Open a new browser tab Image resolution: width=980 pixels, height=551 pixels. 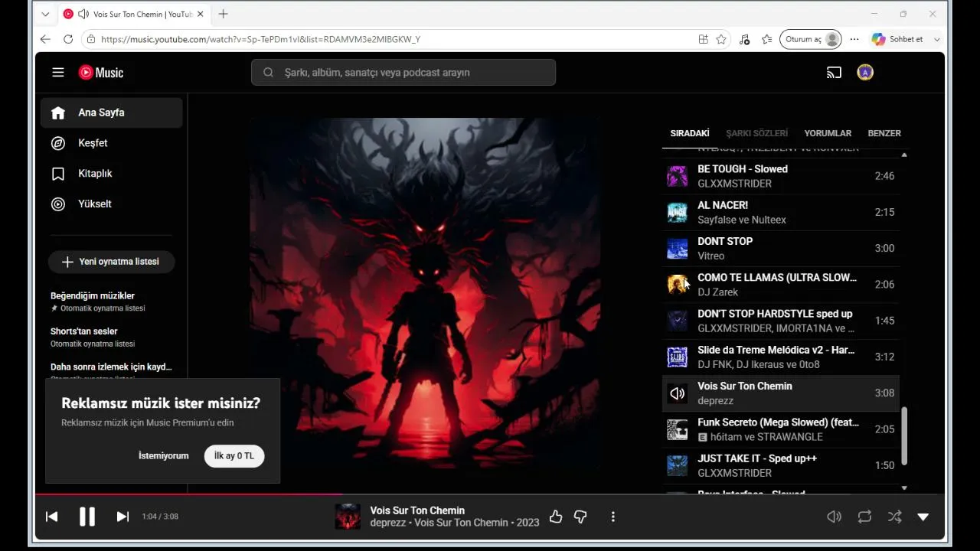(x=223, y=14)
